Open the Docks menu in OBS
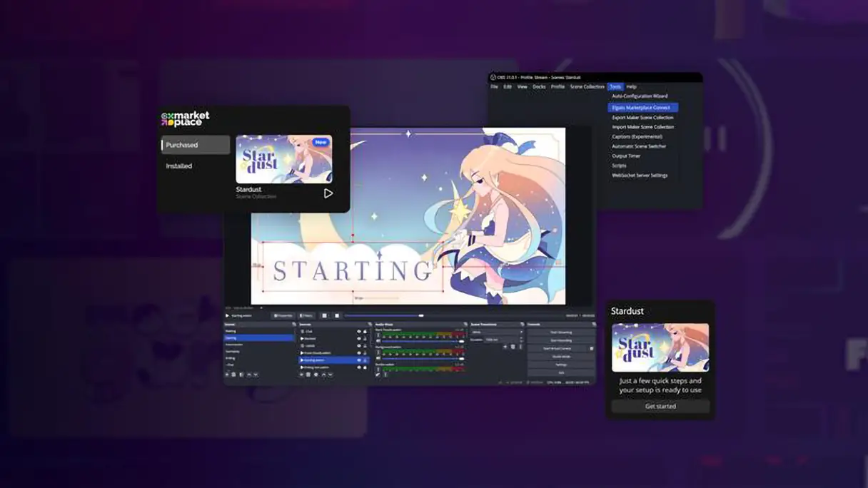The height and width of the screenshot is (488, 868). [x=539, y=86]
